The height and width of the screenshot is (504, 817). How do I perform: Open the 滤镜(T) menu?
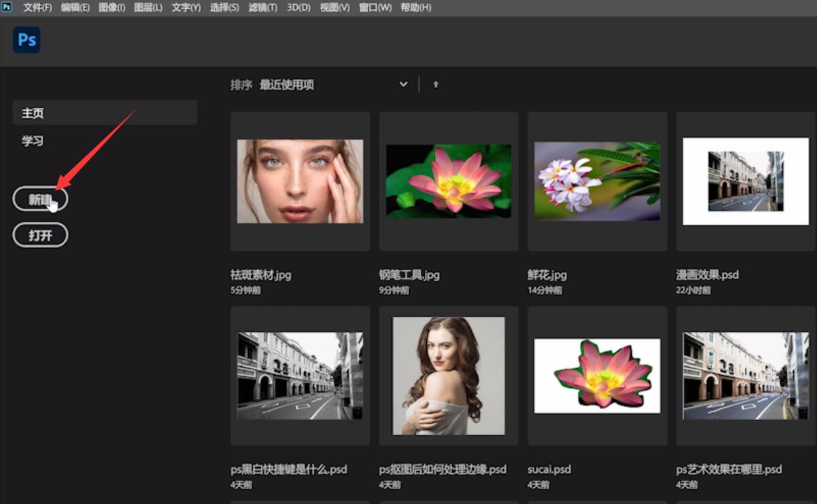pyautogui.click(x=262, y=7)
